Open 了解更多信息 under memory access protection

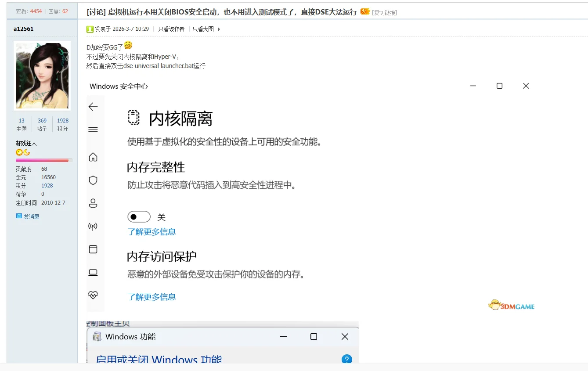pos(152,297)
